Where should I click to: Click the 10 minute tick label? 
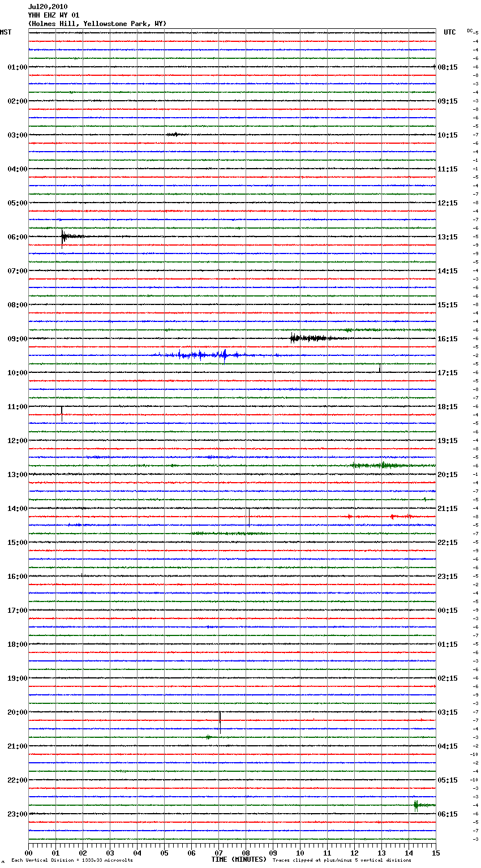pos(300,853)
